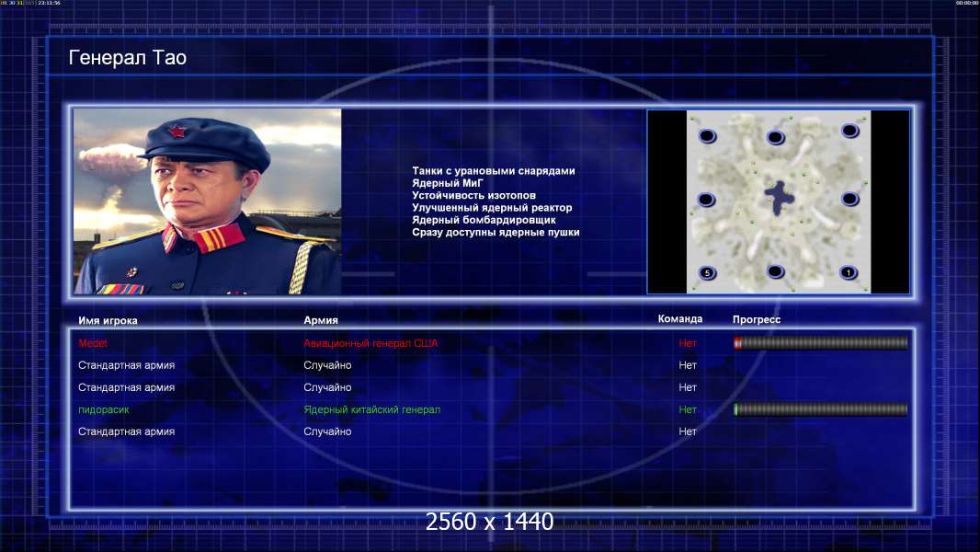Select the top-right start position marker
Screen dimensions: 980x552
coord(849,130)
